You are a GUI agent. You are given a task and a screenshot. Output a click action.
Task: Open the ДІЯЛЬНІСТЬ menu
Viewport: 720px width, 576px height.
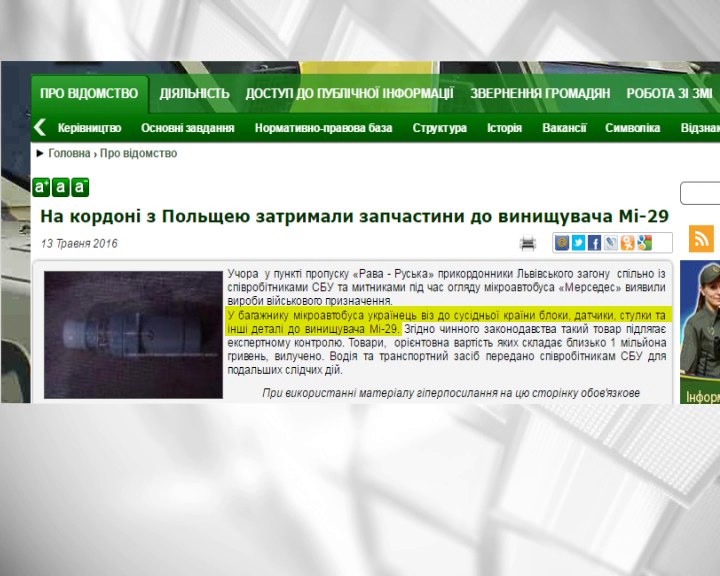(194, 94)
